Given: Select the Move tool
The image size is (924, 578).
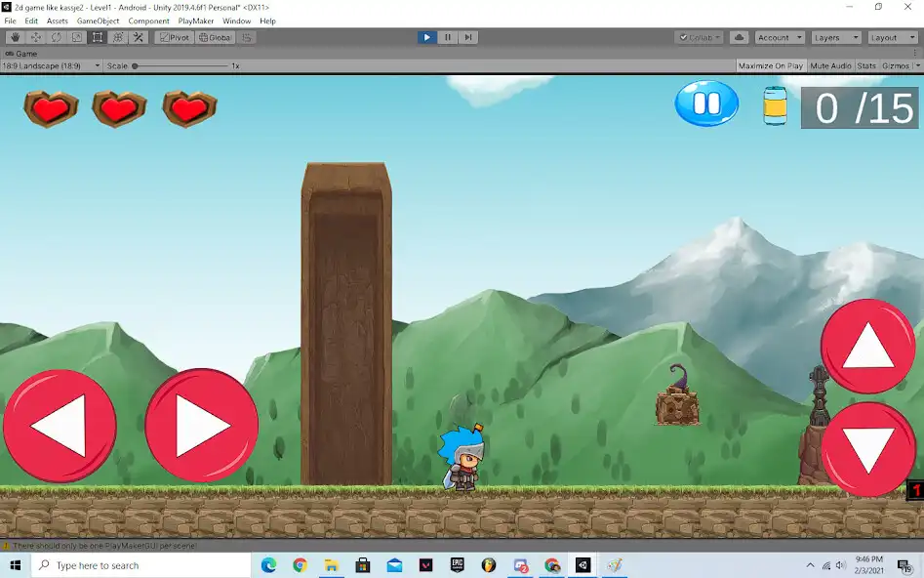Looking at the screenshot, I should point(36,37).
